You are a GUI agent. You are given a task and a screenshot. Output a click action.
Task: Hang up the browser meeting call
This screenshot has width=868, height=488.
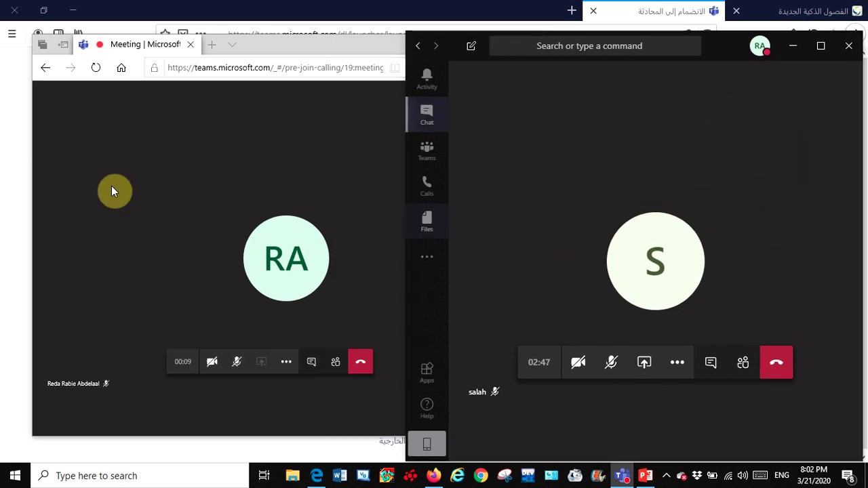pyautogui.click(x=361, y=362)
